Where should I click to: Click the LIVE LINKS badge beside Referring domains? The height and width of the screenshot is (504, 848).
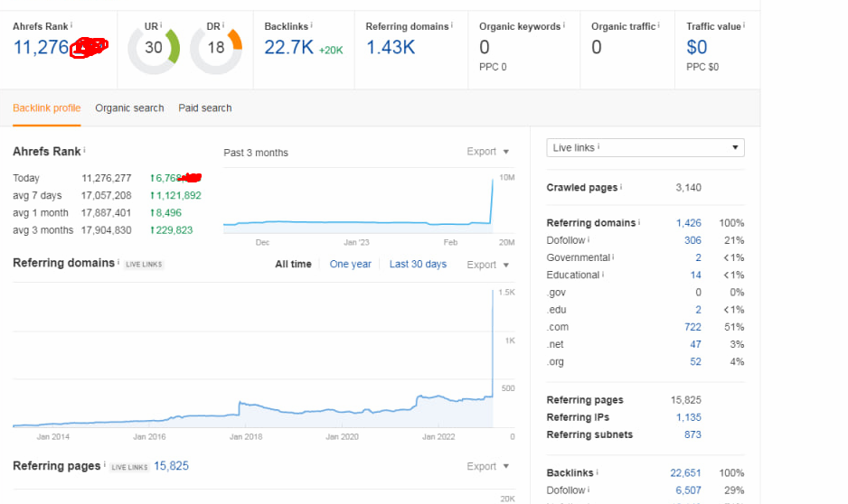click(x=144, y=264)
